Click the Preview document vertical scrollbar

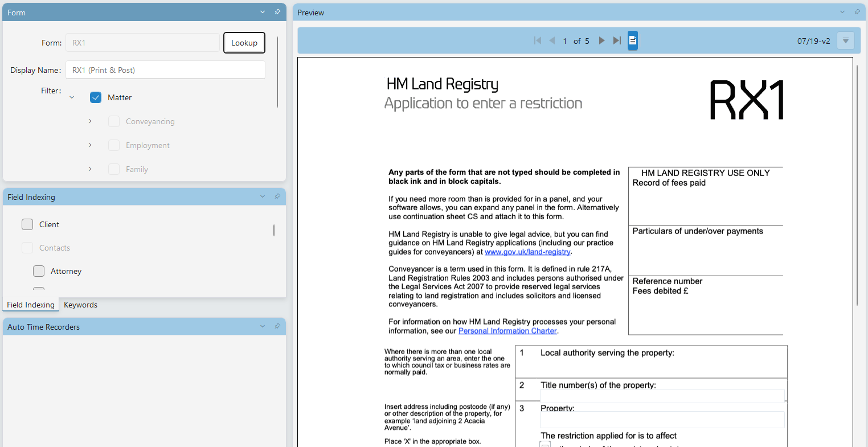tap(858, 186)
